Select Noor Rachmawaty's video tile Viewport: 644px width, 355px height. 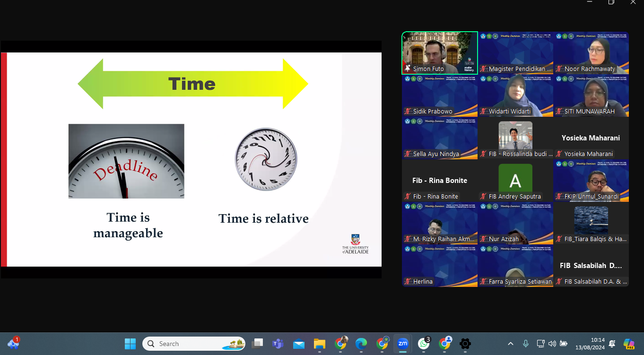[x=591, y=53]
